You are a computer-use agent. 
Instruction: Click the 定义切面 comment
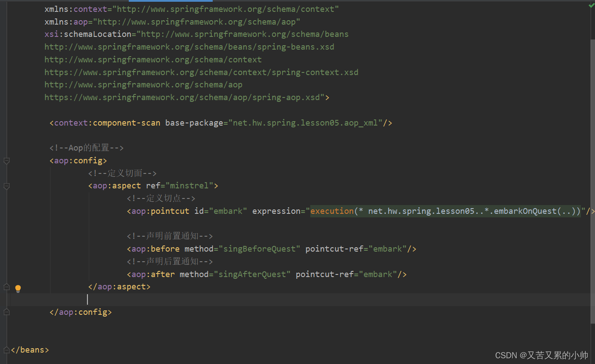[x=122, y=173]
